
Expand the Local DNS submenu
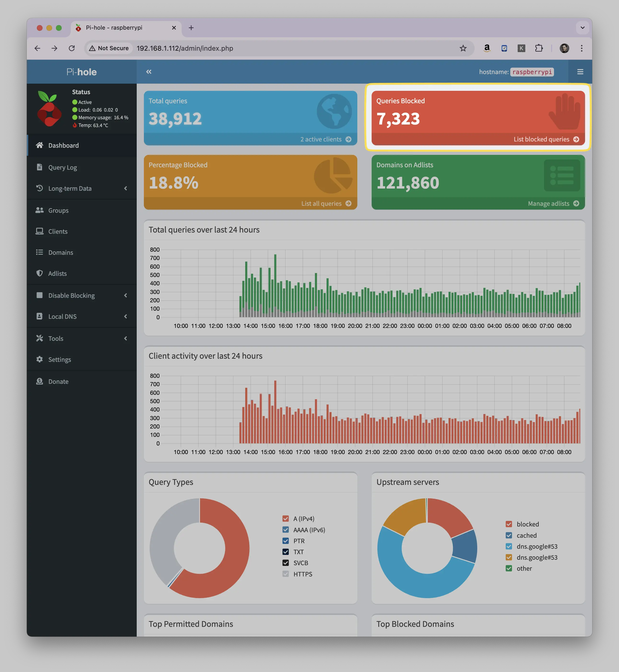click(82, 316)
